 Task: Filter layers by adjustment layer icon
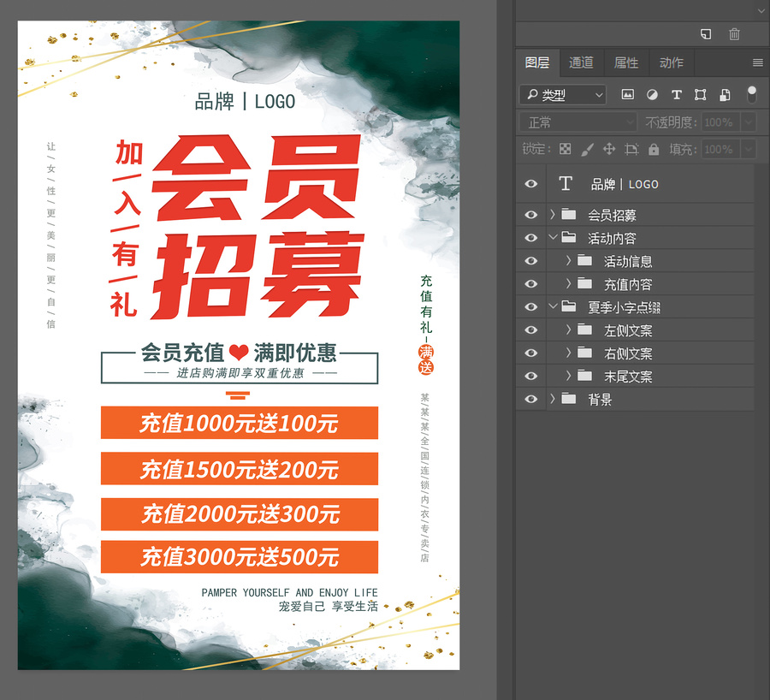[652, 94]
